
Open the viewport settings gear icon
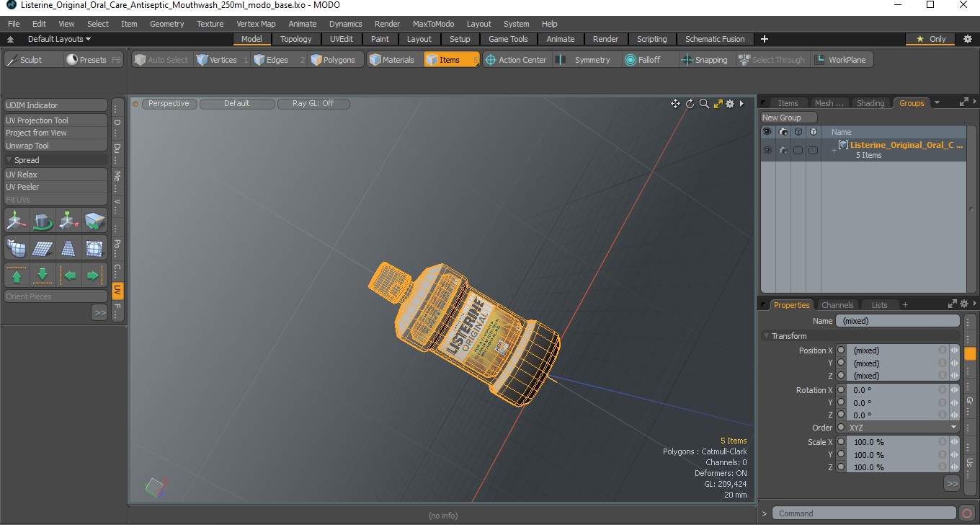(730, 104)
